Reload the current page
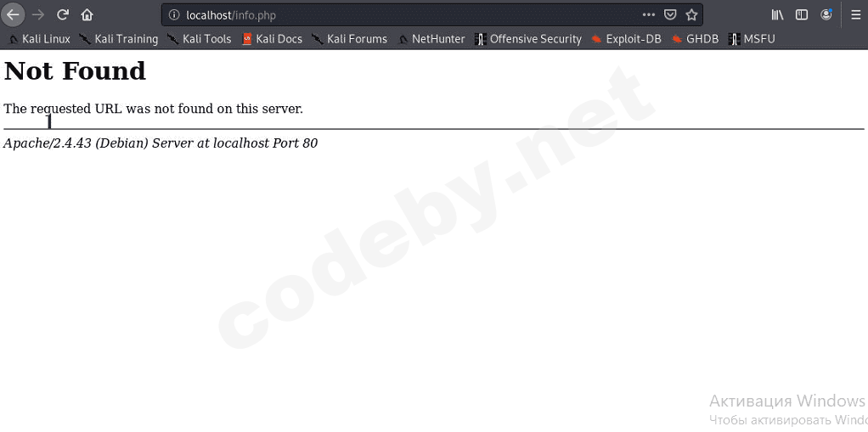The image size is (868, 432). 63,15
